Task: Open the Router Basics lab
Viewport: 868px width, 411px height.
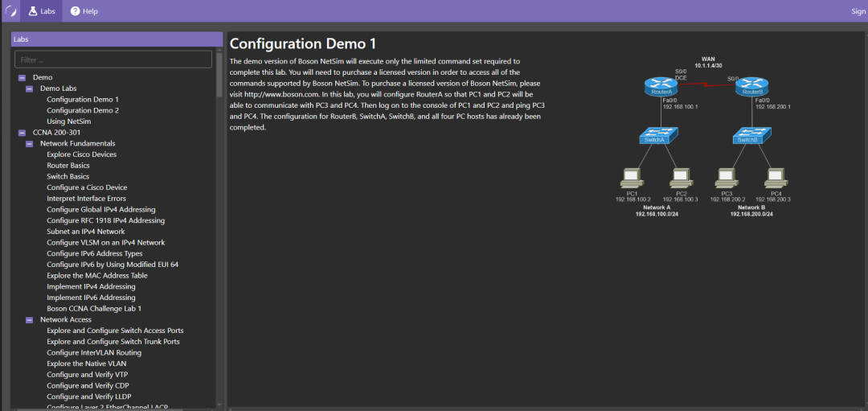Action: (x=68, y=166)
